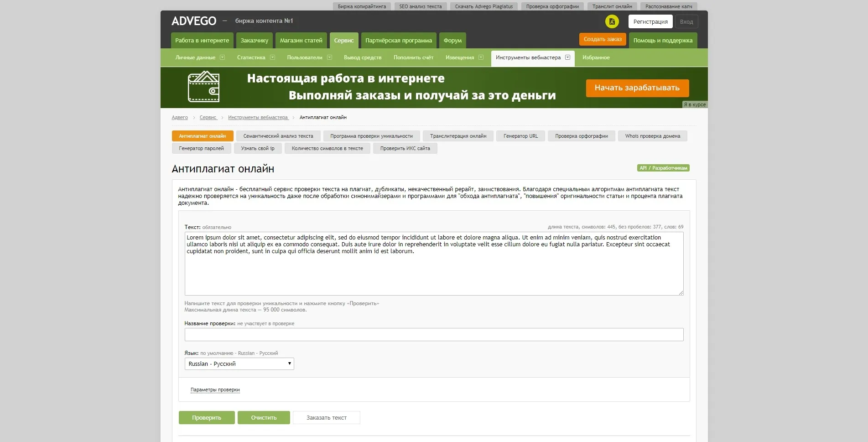868x442 pixels.
Task: Open the Russian - Русский language dropdown
Action: point(239,364)
